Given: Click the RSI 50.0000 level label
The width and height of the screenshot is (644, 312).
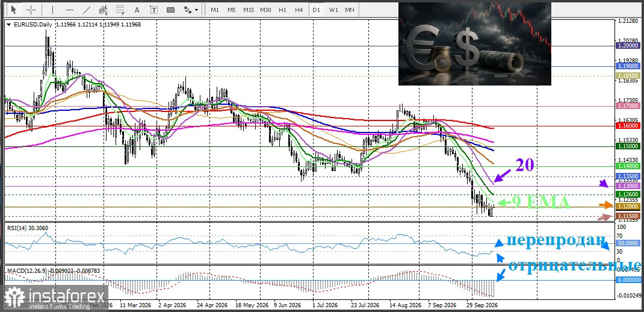Looking at the screenshot, I should click(628, 243).
